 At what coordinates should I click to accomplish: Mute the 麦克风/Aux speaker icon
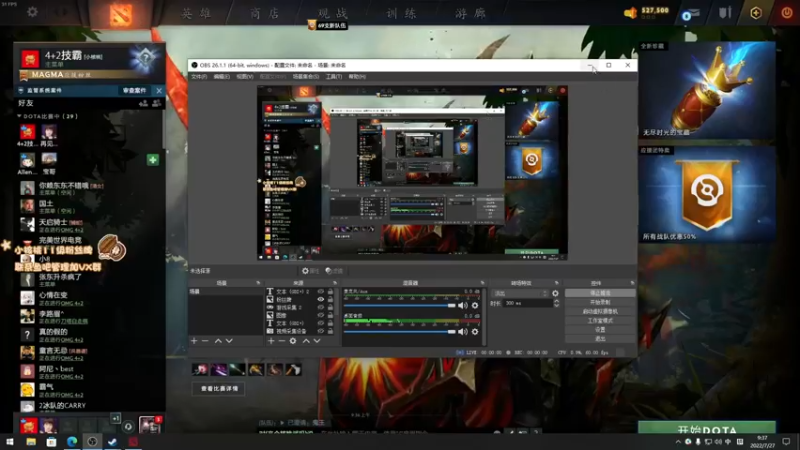pyautogui.click(x=462, y=306)
